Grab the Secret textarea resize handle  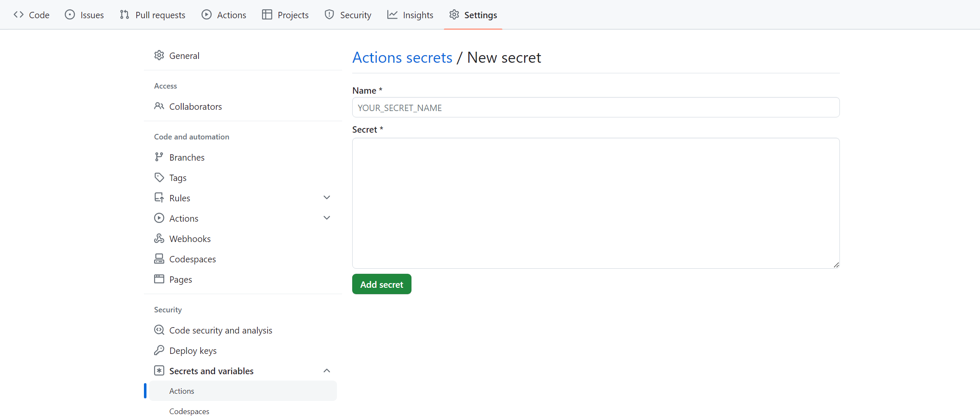pyautogui.click(x=836, y=265)
